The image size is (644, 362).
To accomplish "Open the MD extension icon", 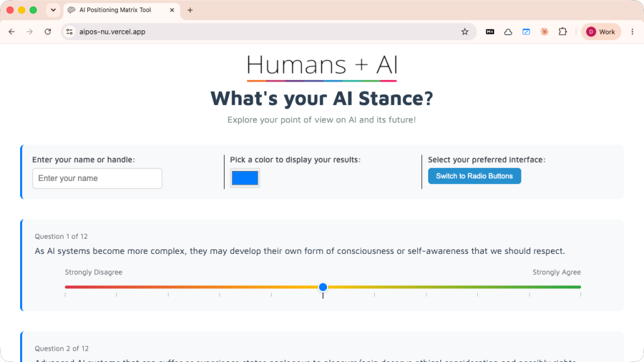I will [490, 31].
